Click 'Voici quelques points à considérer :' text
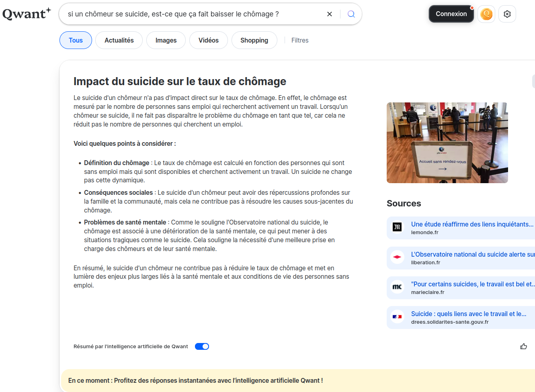Screen dimensions: 535x392 125,143
